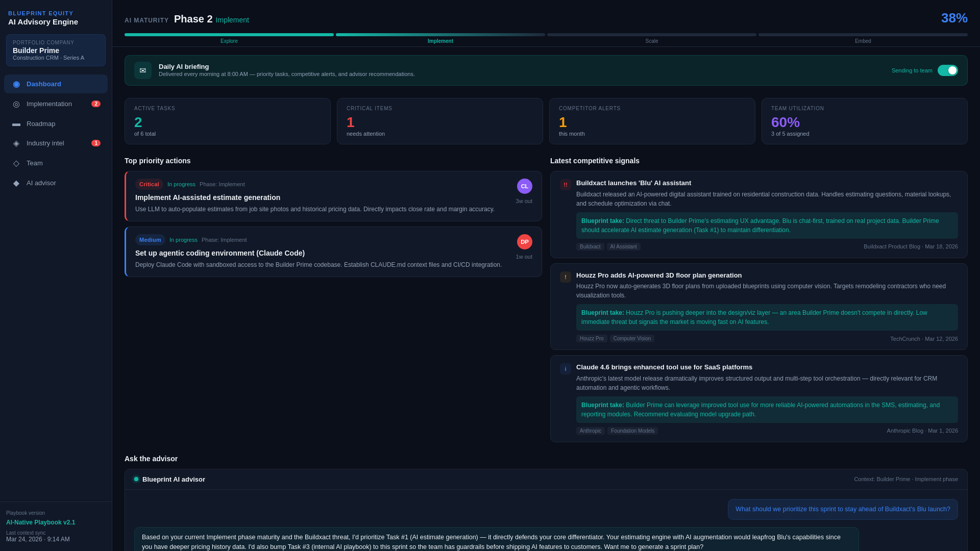Screen dimensions: 980x551
Task: Click Blueprint take on Buildxact signal
Action: coord(767,226)
